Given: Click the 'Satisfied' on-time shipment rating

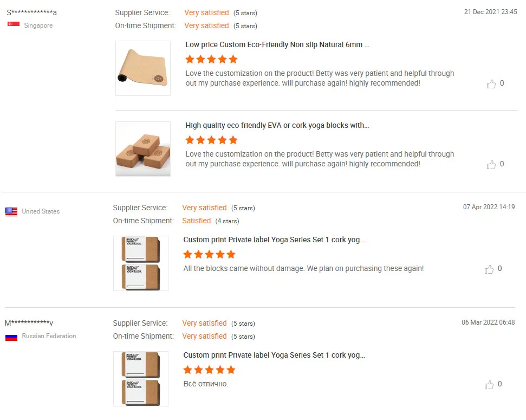Looking at the screenshot, I should [197, 221].
